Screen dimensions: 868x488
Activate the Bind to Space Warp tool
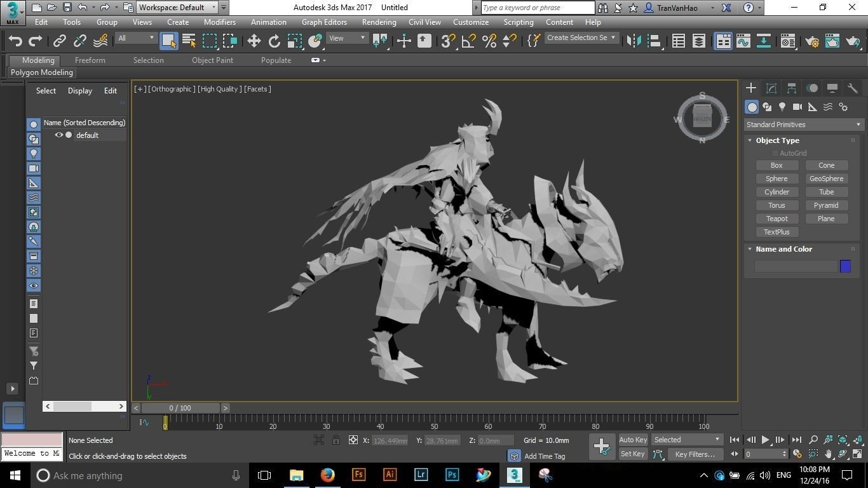click(100, 41)
